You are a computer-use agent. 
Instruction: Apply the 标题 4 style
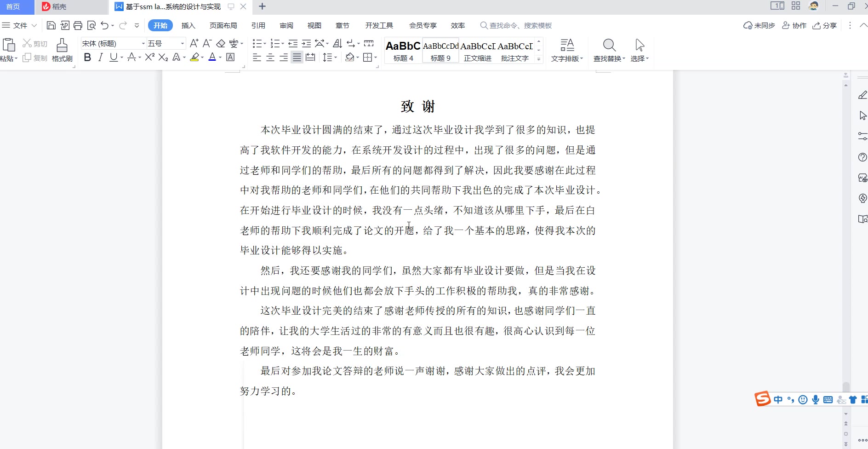(x=403, y=51)
